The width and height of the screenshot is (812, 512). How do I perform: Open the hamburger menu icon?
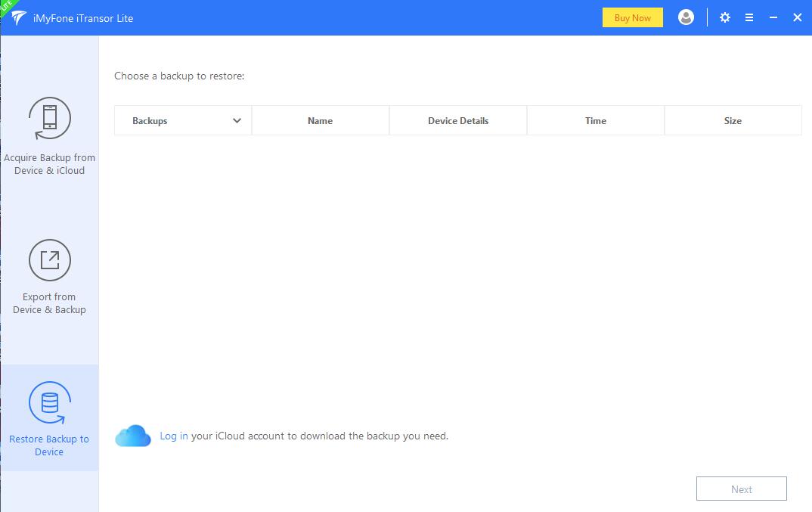click(748, 17)
